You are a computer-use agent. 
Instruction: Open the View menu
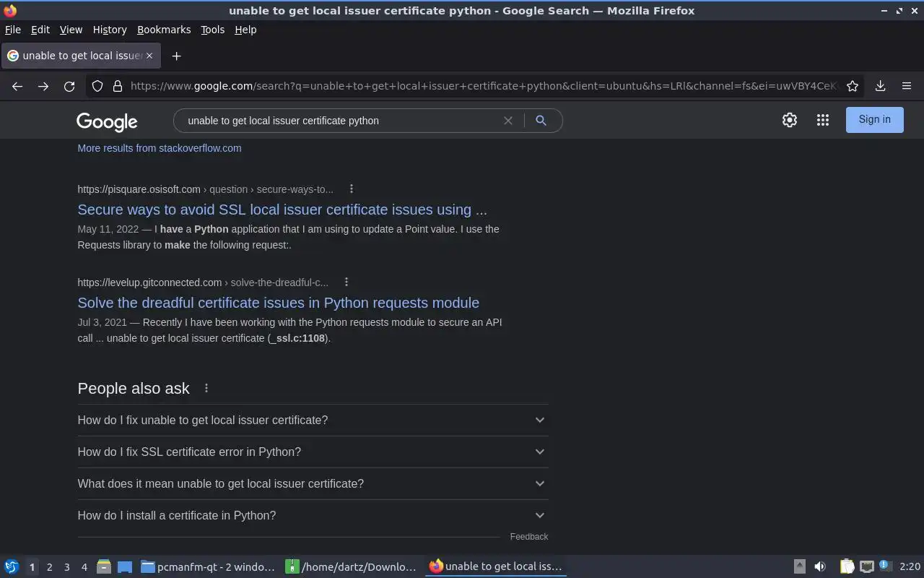pos(71,30)
